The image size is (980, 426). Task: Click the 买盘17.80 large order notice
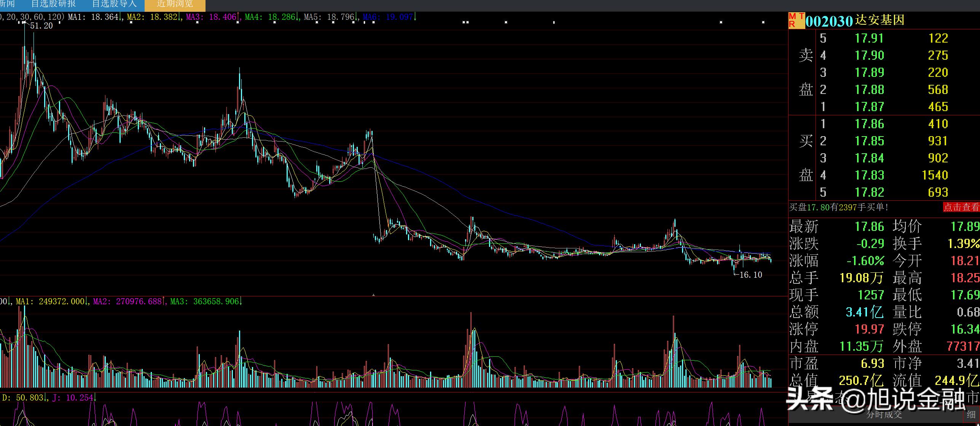click(839, 207)
